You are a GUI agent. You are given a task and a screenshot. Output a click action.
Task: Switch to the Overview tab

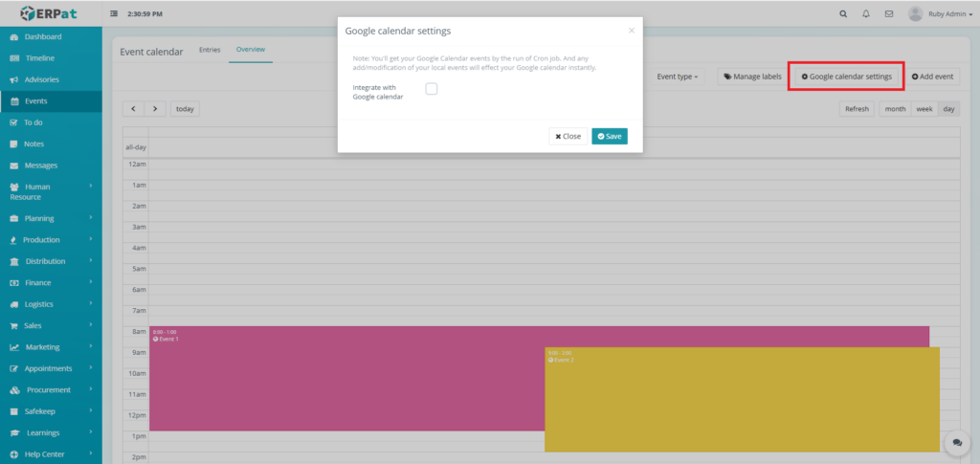pos(251,50)
